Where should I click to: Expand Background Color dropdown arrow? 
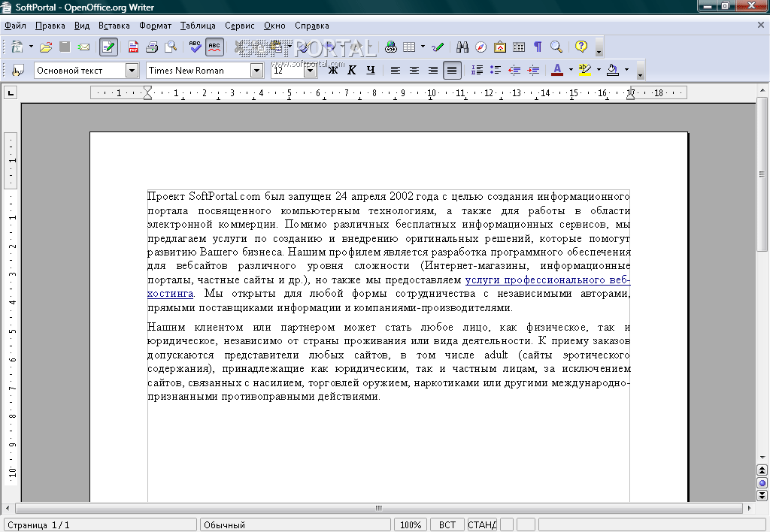click(626, 70)
